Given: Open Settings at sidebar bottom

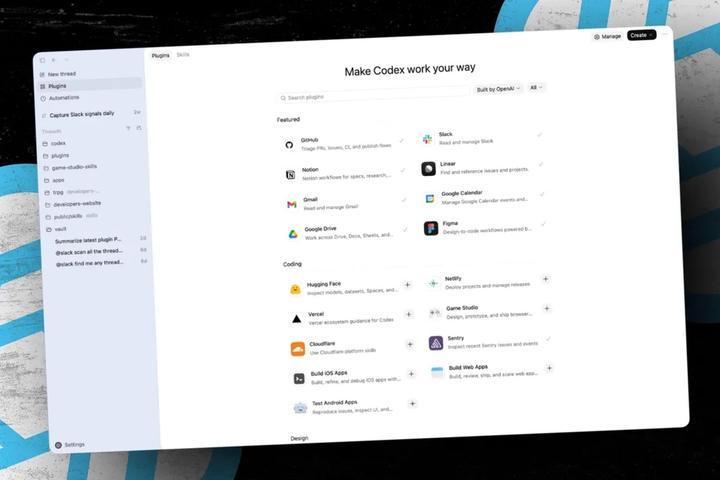Looking at the screenshot, I should (x=70, y=445).
